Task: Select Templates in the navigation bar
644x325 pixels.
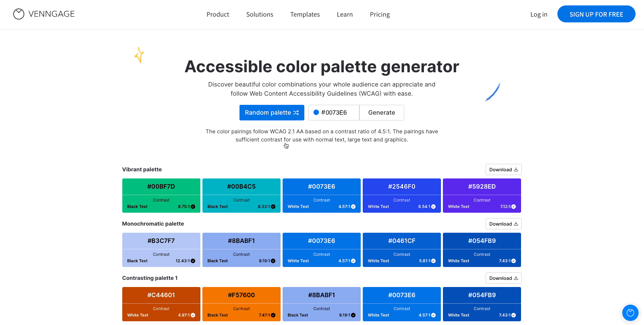Action: click(x=305, y=14)
